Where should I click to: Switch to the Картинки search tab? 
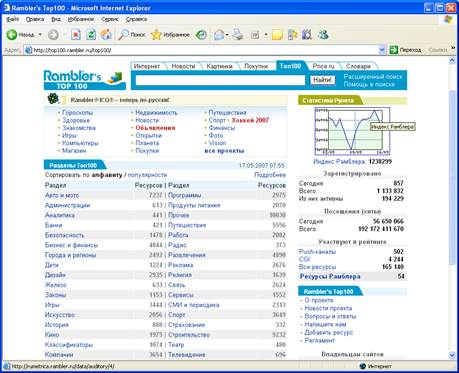coord(219,66)
